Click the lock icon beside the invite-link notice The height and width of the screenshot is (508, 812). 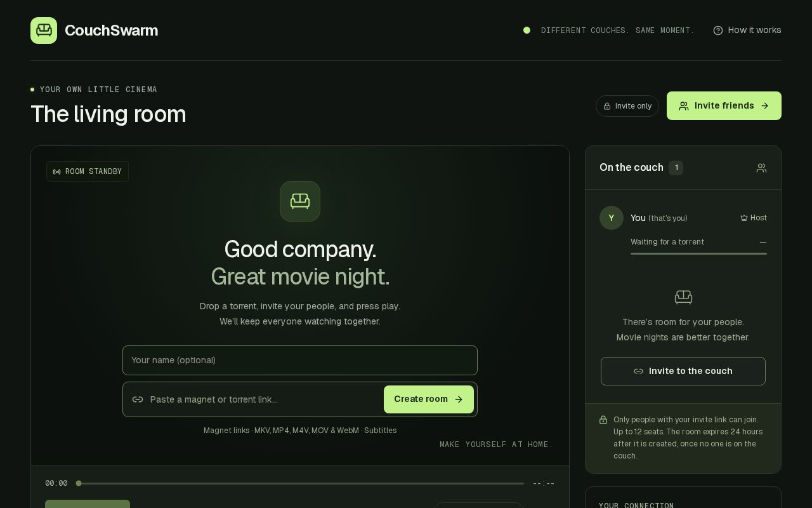[603, 420]
